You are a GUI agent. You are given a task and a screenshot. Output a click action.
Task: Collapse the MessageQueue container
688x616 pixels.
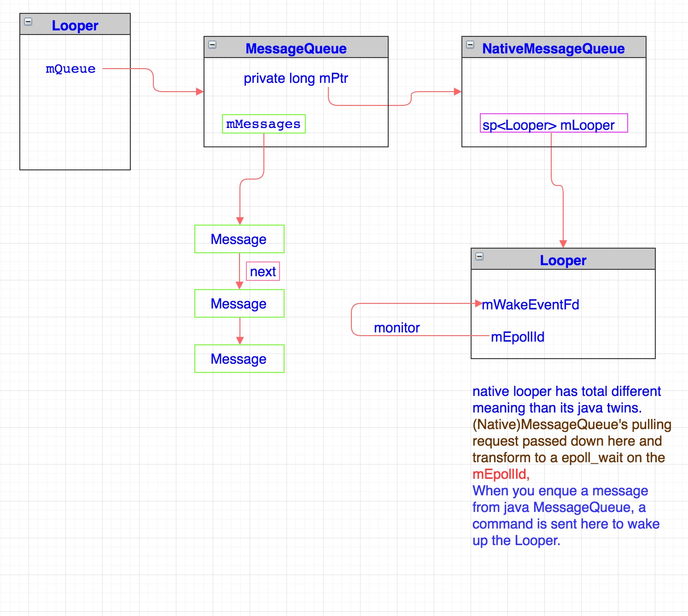(x=212, y=45)
